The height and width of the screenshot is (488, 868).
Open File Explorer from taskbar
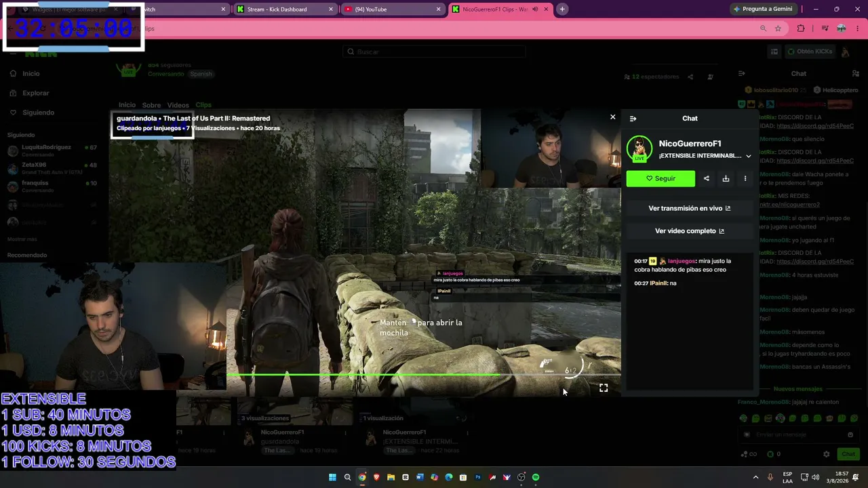[391, 477]
